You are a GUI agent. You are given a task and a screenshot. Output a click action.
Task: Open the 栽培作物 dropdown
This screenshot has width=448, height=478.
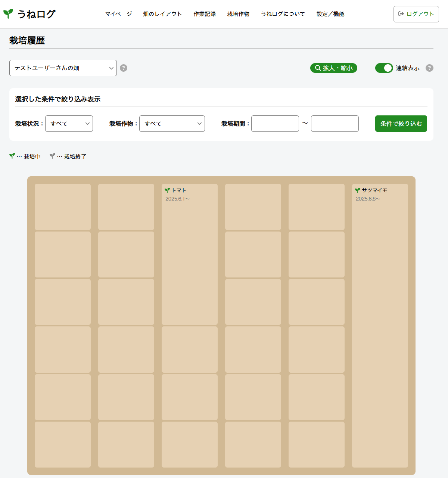(172, 124)
